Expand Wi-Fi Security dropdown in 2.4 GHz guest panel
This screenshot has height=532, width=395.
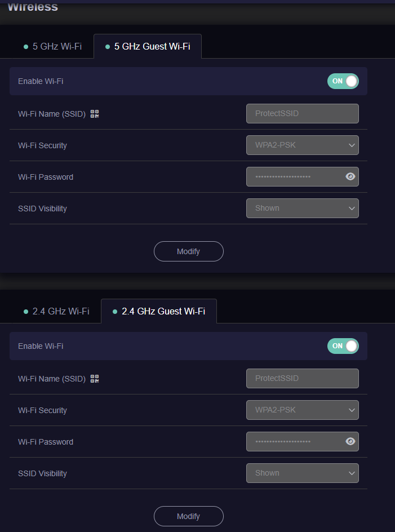(303, 410)
